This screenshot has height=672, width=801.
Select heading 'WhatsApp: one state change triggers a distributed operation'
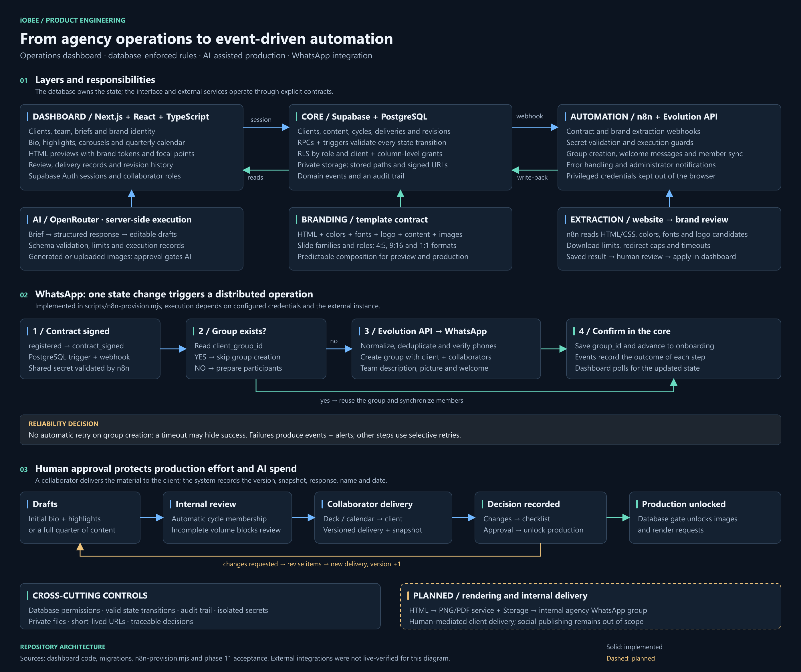pyautogui.click(x=174, y=294)
